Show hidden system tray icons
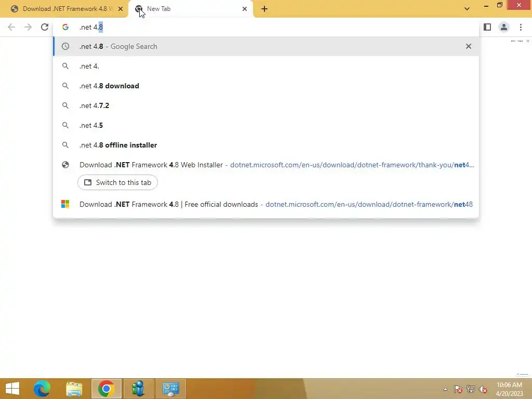532x399 pixels. click(x=445, y=390)
